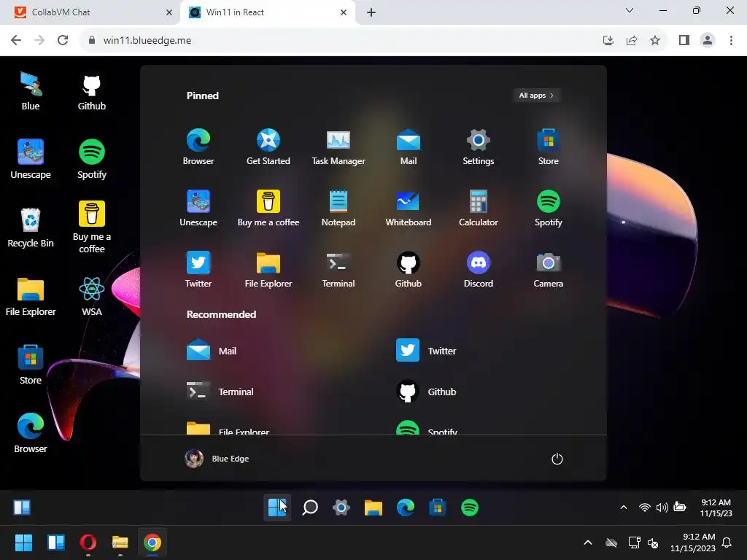
Task: Open File Explorer desktop shortcut
Action: pyautogui.click(x=31, y=297)
